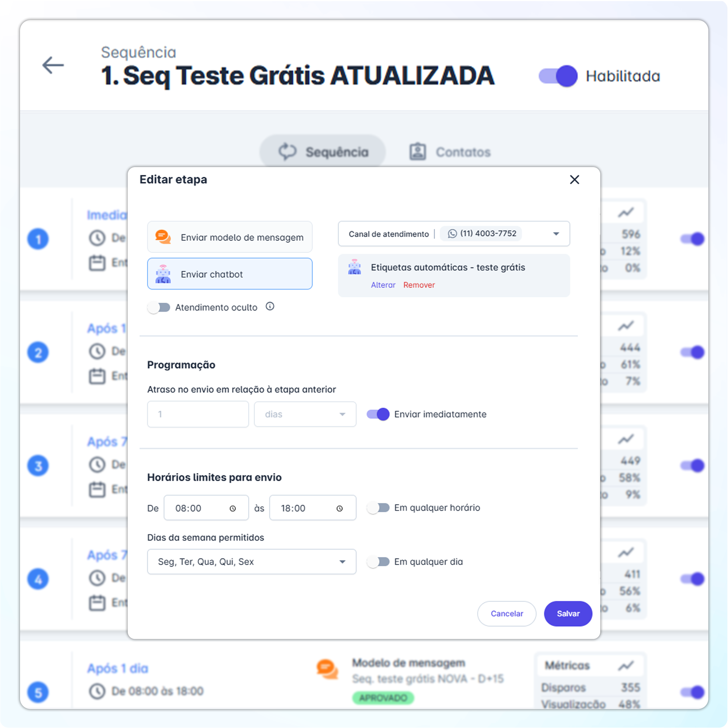Image resolution: width=728 pixels, height=728 pixels.
Task: Disable Enviar imediatamente toggle
Action: (378, 414)
